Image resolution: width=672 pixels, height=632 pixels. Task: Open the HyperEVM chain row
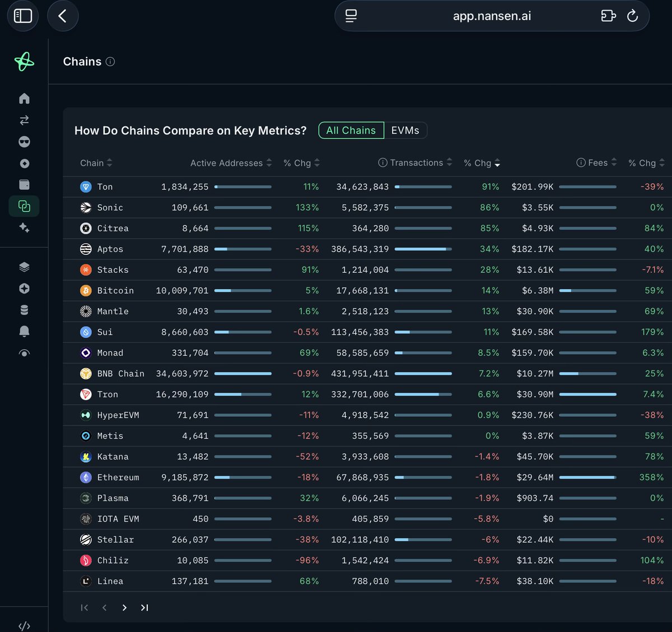point(367,415)
